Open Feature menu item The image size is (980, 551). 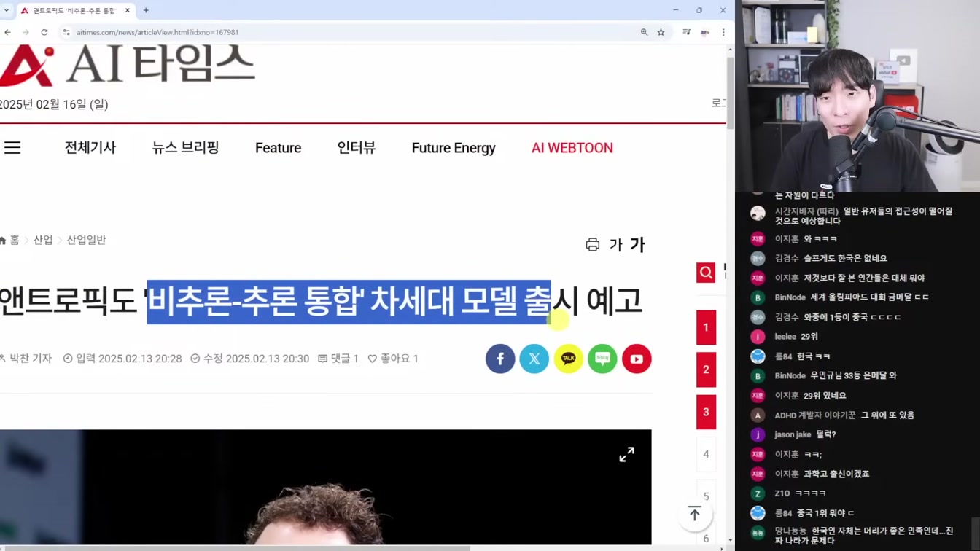pyautogui.click(x=278, y=148)
